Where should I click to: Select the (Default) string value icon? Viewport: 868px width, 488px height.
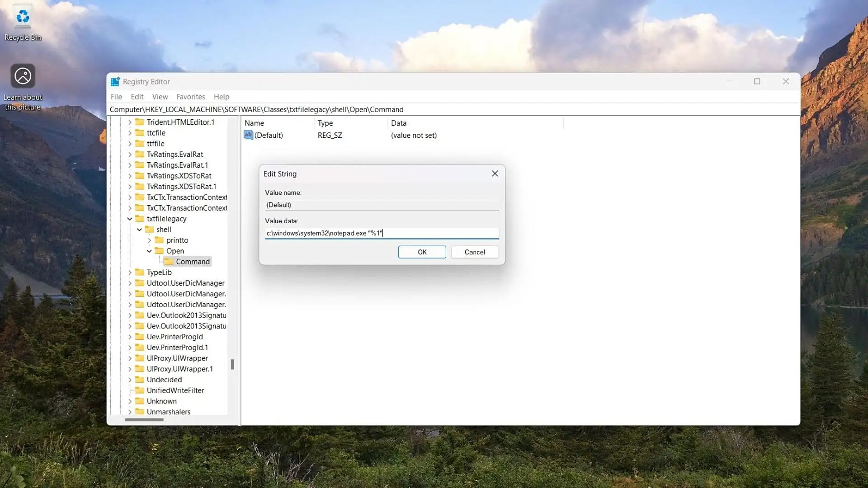[248, 135]
